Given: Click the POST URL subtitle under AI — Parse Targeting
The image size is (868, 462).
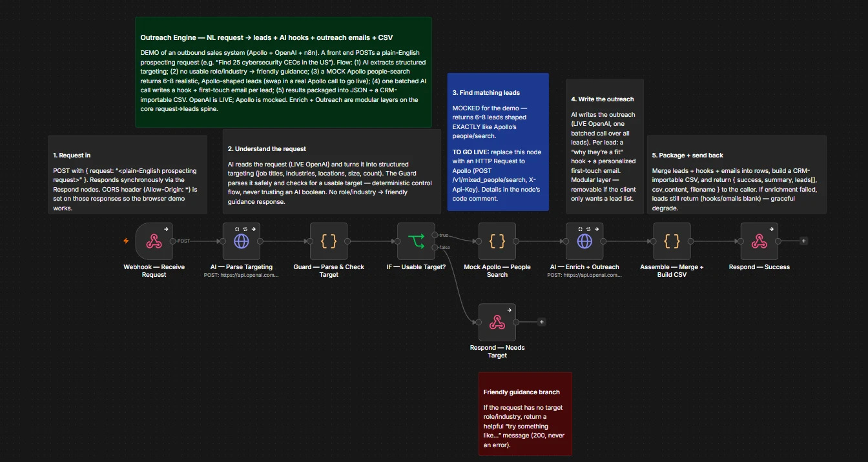Looking at the screenshot, I should (242, 275).
